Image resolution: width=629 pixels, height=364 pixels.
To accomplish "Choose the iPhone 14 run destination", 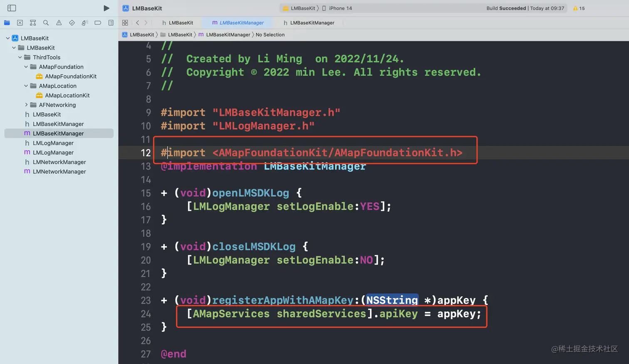I will (x=337, y=8).
